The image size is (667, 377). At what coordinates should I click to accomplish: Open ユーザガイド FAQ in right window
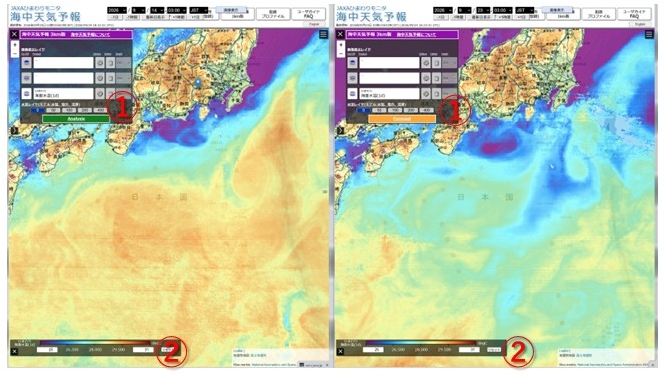pyautogui.click(x=634, y=14)
